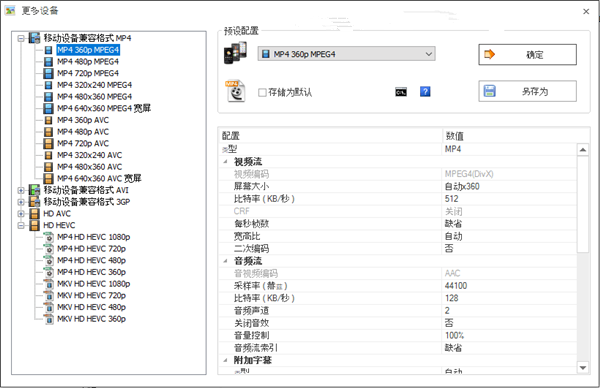Click the icon beside MP4 HD HEVC 1080p
600x388 pixels.
click(49, 237)
